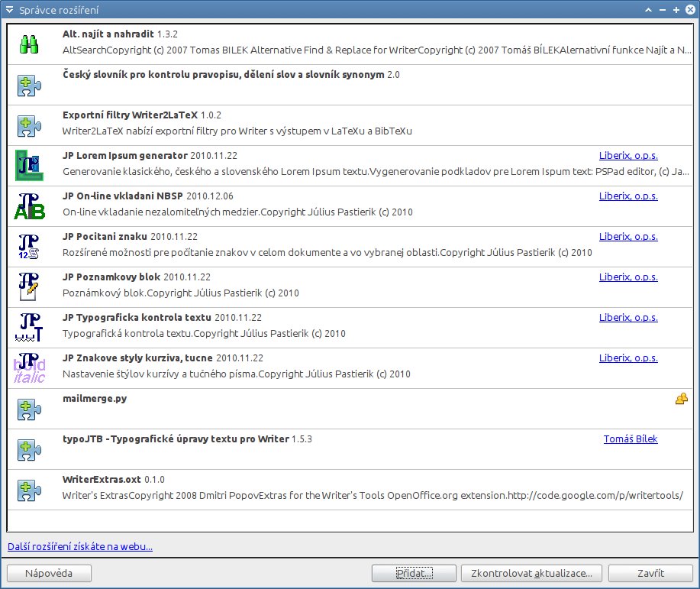Image resolution: width=700 pixels, height=589 pixels.
Task: Open Liberix link for JP Lorem Ipsum generator
Action: [x=628, y=156]
